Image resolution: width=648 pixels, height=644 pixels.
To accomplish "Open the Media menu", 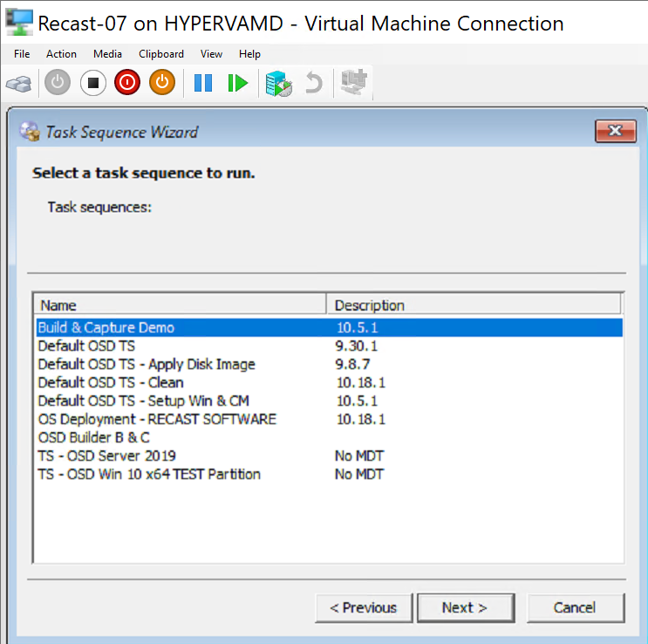I will (107, 54).
